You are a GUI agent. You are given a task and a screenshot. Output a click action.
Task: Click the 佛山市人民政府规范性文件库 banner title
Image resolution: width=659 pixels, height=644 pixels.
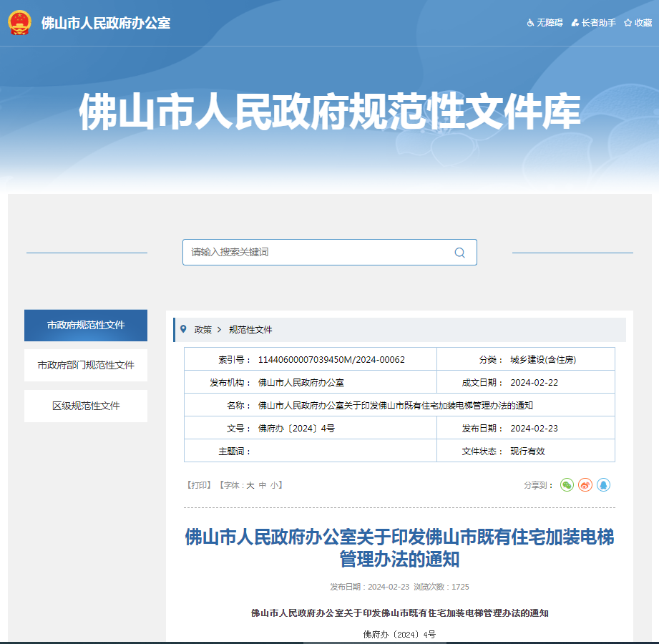[330, 112]
